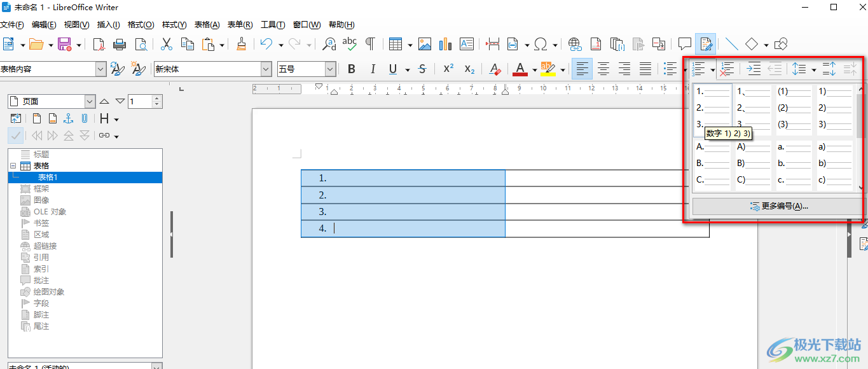The width and height of the screenshot is (868, 369).
Task: Toggle Italic formatting
Action: tap(373, 69)
